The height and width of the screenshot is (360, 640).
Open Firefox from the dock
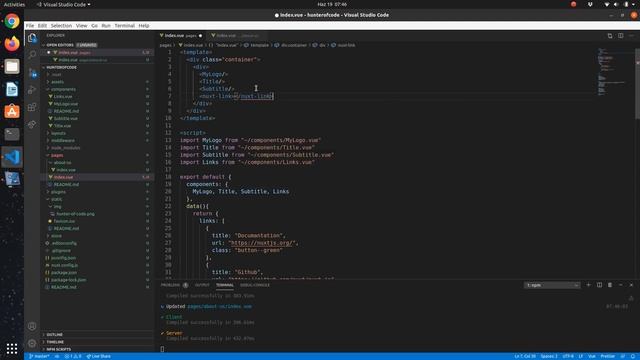pyautogui.click(x=12, y=44)
